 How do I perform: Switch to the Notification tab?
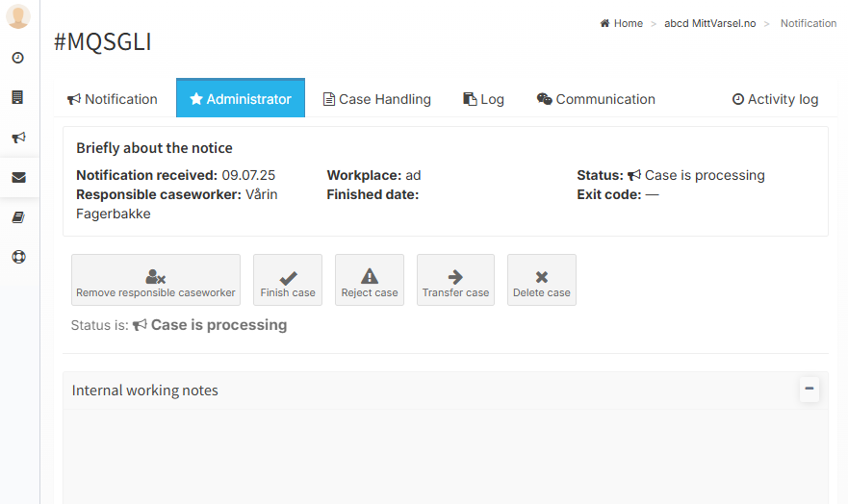pos(113,99)
